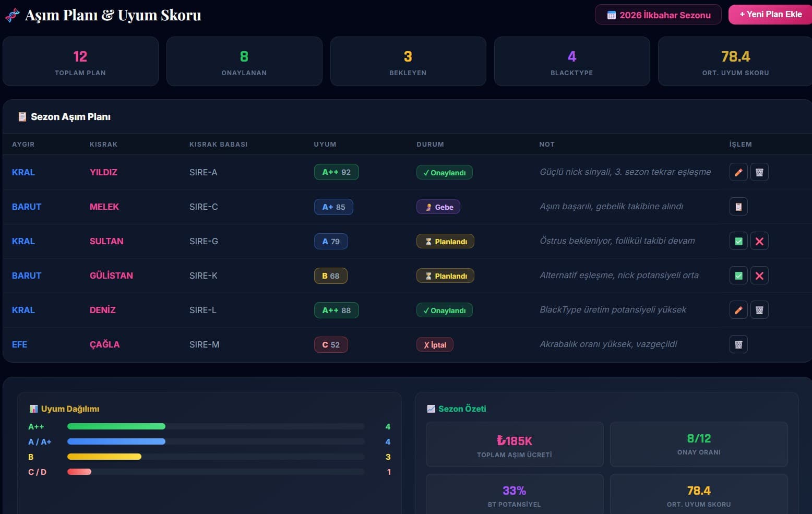Select the Bekleyen stat card
This screenshot has width=812, height=514.
click(x=408, y=62)
